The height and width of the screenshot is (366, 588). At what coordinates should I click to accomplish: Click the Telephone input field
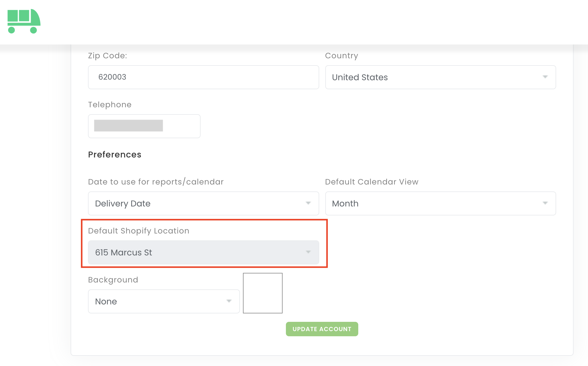pos(144,126)
